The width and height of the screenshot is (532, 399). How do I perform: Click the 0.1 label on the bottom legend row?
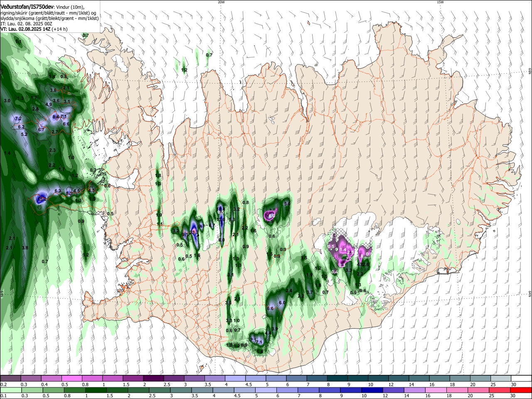[3, 396]
